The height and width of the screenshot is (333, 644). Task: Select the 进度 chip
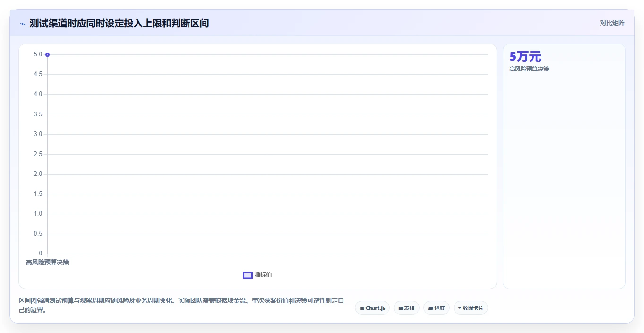436,308
